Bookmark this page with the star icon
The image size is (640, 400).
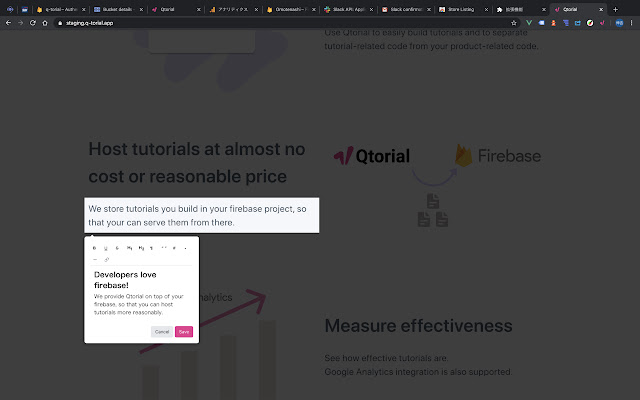pyautogui.click(x=514, y=23)
